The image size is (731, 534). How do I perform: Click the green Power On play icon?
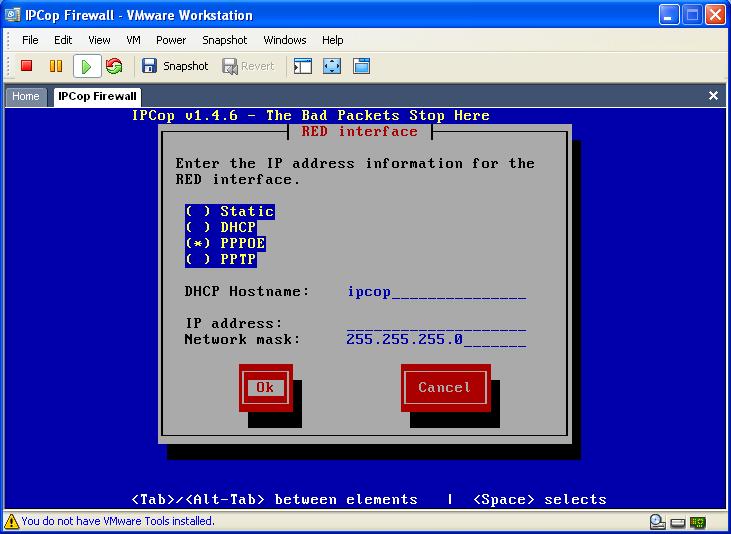(x=87, y=66)
